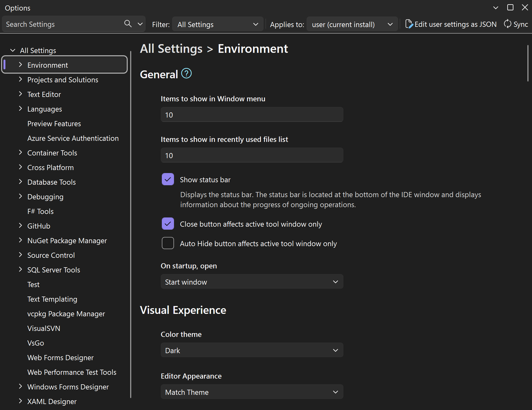Viewport: 532px width, 410px height.
Task: Click the Edit user settings JSON icon
Action: coord(409,24)
